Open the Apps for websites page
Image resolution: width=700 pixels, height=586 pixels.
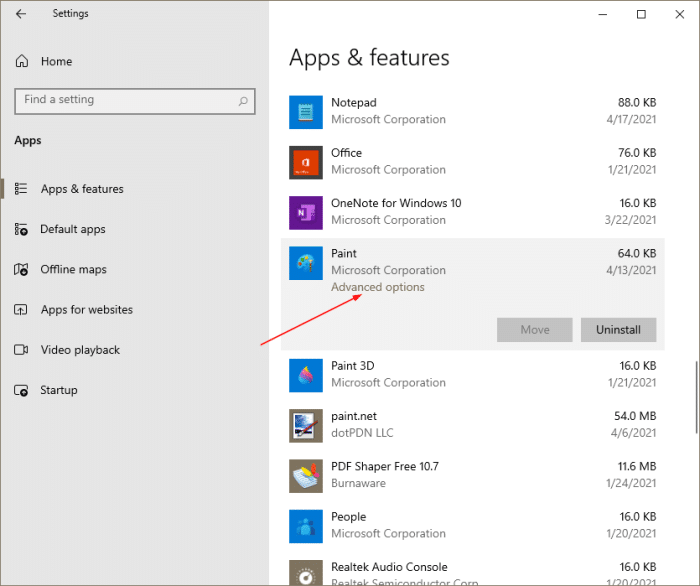point(87,310)
